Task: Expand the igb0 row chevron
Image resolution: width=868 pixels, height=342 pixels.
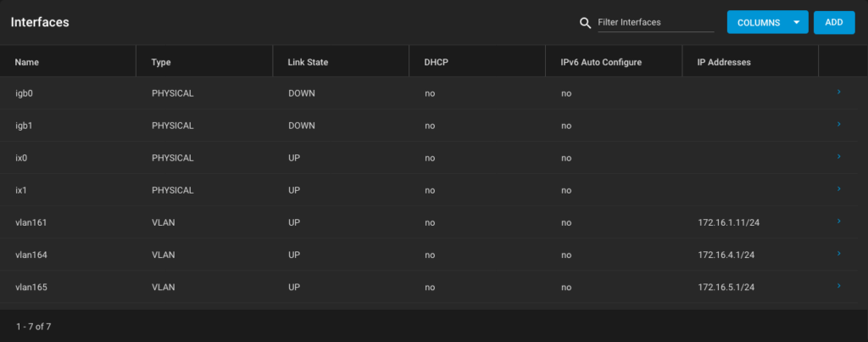Action: coord(838,93)
